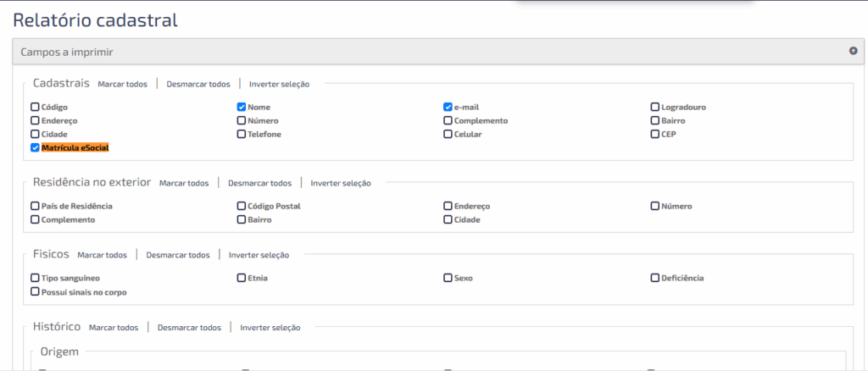This screenshot has height=371, width=868.
Task: Collapse the Campos a imprimir panel icon
Action: pos(853,51)
